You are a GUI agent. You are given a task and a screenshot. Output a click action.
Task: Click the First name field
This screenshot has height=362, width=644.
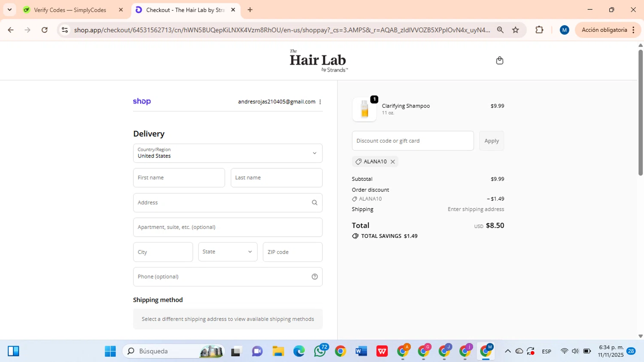pos(179,178)
